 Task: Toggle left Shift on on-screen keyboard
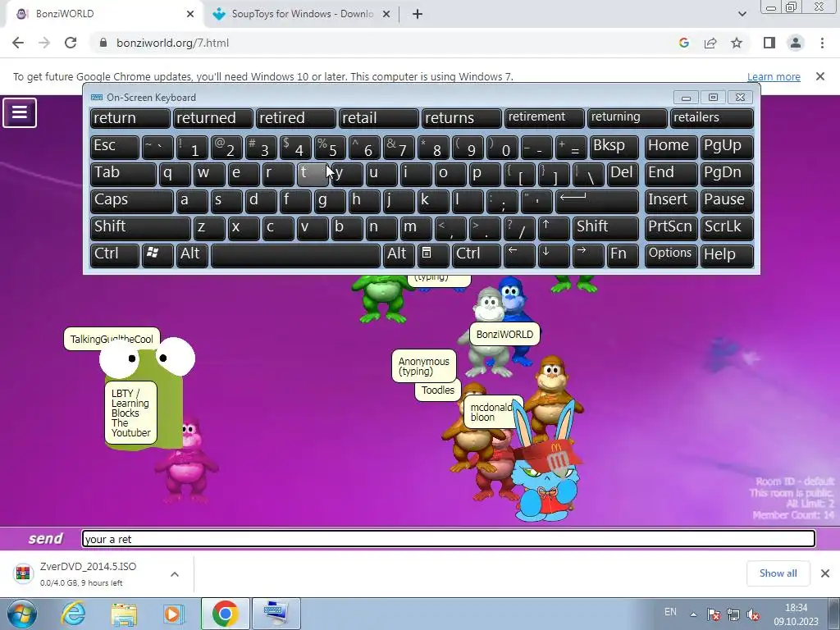(140, 228)
